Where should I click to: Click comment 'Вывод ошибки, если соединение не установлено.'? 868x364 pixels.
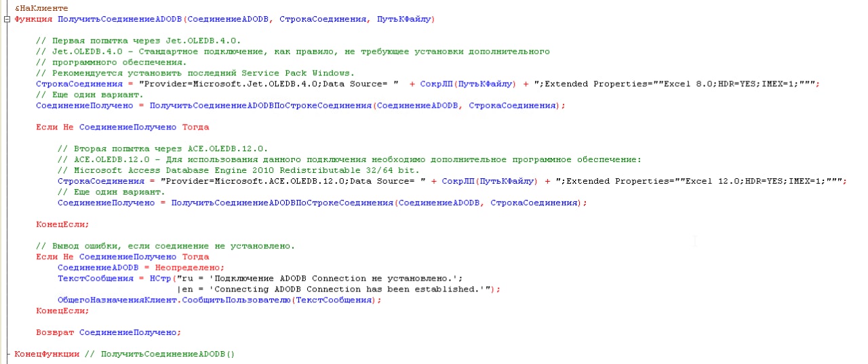pos(165,247)
